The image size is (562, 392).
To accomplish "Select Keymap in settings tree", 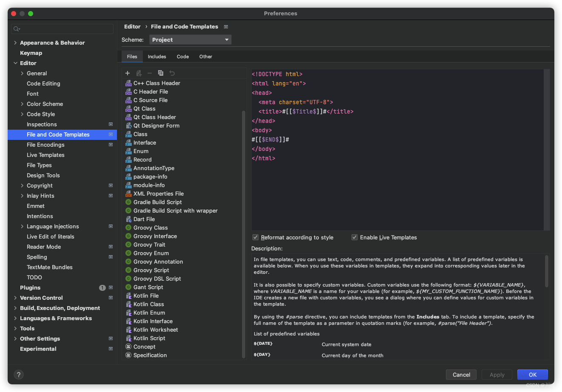I will coord(31,53).
